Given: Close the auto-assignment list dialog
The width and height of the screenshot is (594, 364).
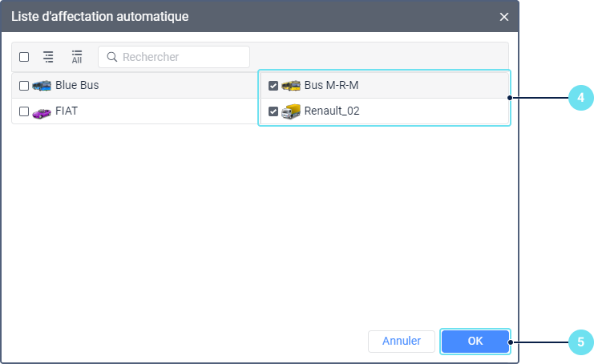Looking at the screenshot, I should click(x=504, y=17).
